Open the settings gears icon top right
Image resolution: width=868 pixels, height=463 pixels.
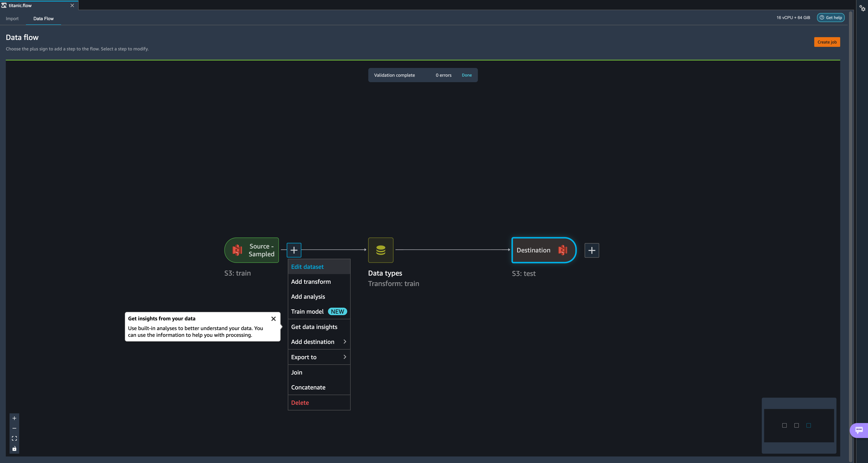pos(862,8)
